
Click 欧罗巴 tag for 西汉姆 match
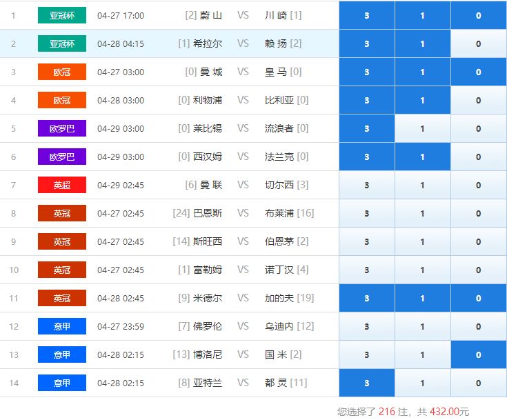tap(62, 157)
